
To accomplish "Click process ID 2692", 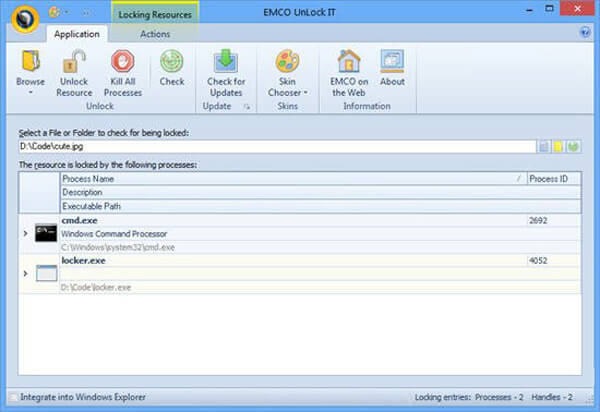I will point(538,220).
